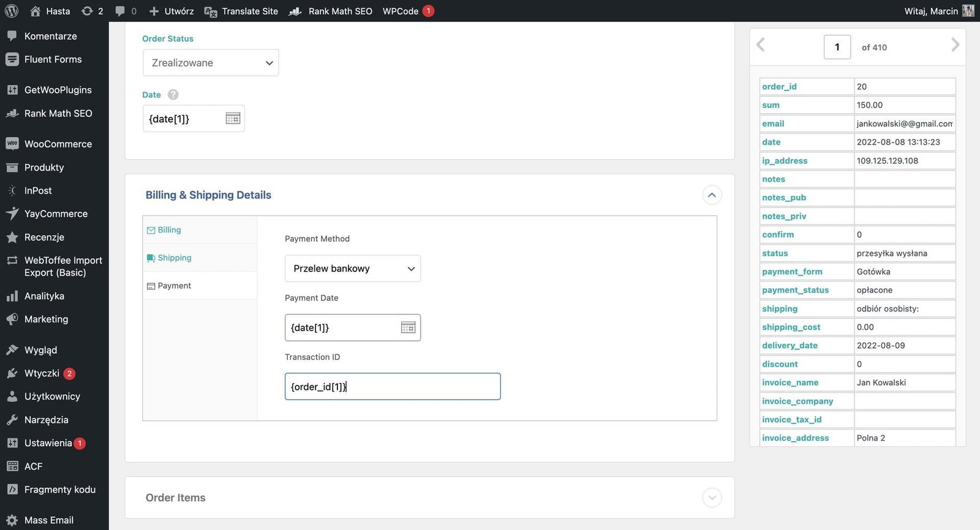Open the Order Status dropdown
This screenshot has width=980, height=530.
click(211, 63)
